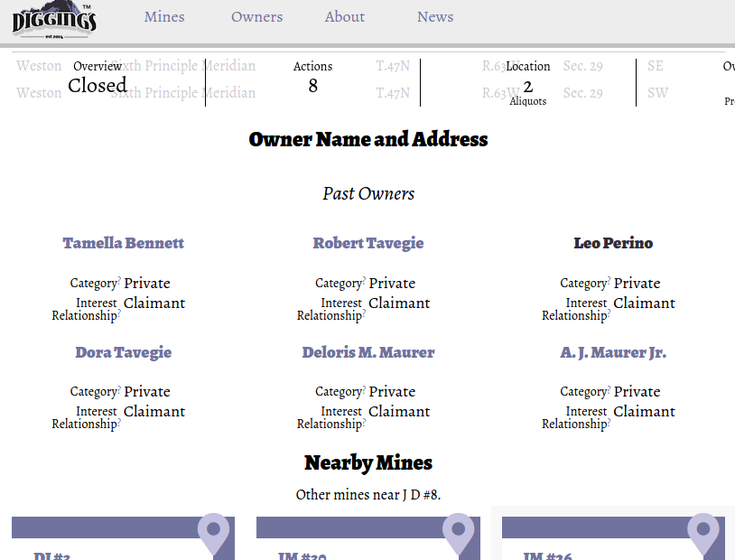Click 'Claimant' under Dora Tavegie

[154, 411]
